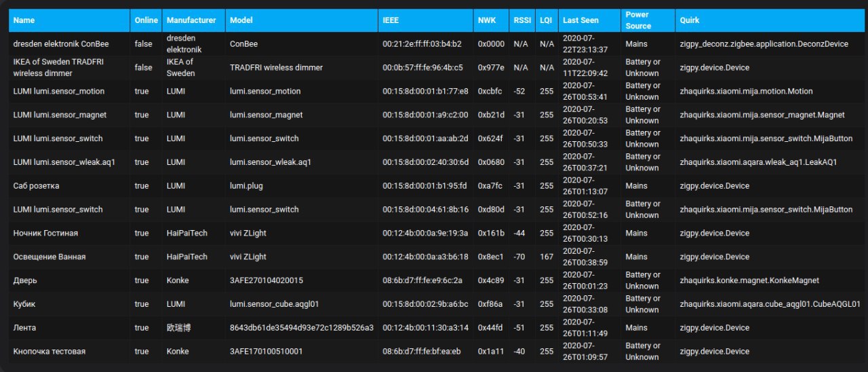Click the manufacturer cell 欧瑞博
Image resolution: width=868 pixels, height=372 pixels.
tap(179, 328)
